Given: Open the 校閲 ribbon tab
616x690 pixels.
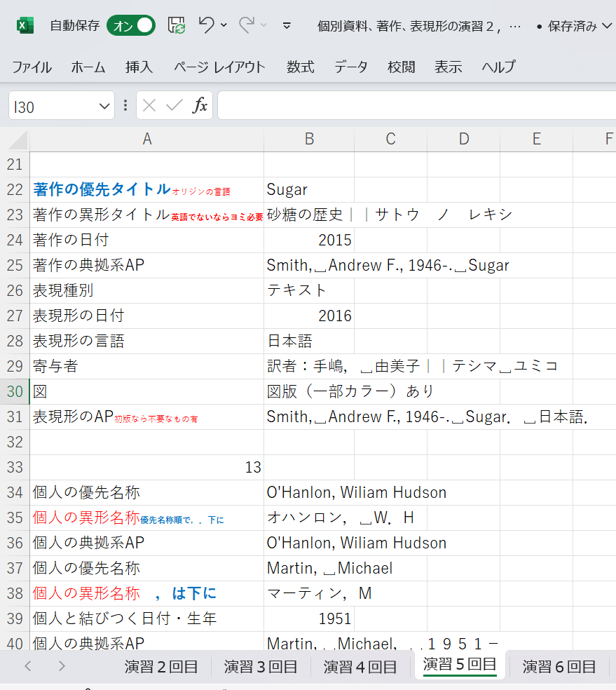Looking at the screenshot, I should tap(401, 67).
